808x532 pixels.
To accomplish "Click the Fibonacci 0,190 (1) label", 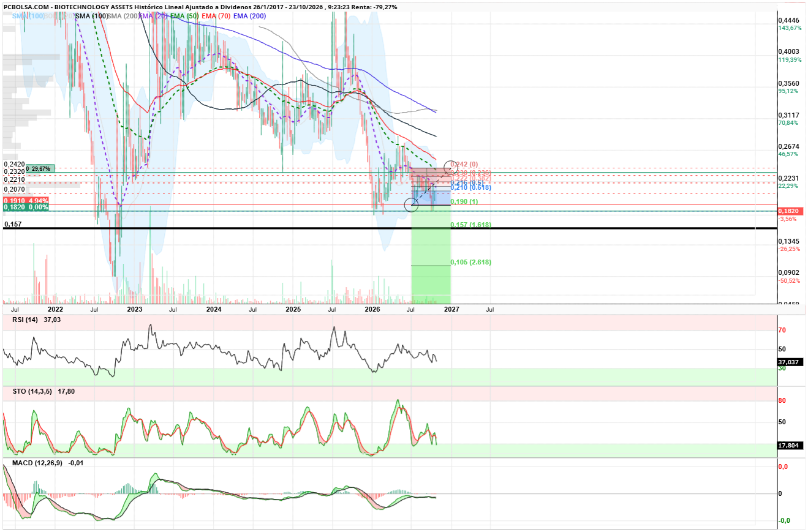I will tap(464, 201).
